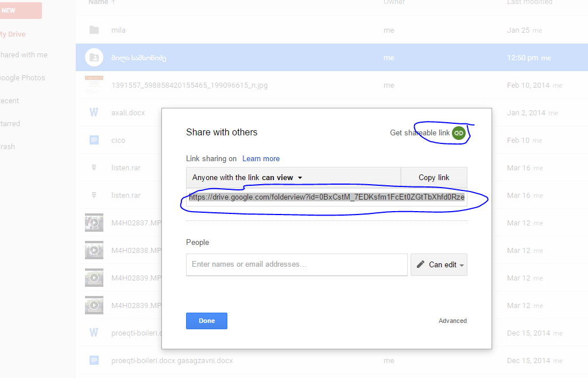
Task: Click the document icon beside cico
Action: click(x=94, y=140)
